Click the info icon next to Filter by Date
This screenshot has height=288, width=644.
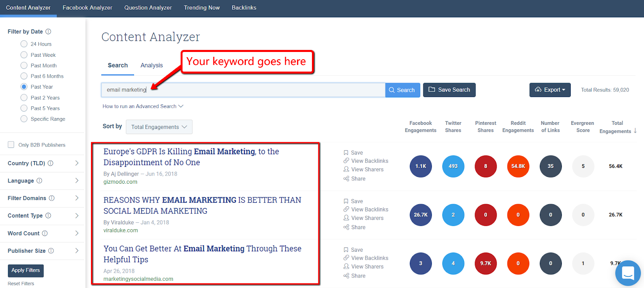click(x=48, y=31)
